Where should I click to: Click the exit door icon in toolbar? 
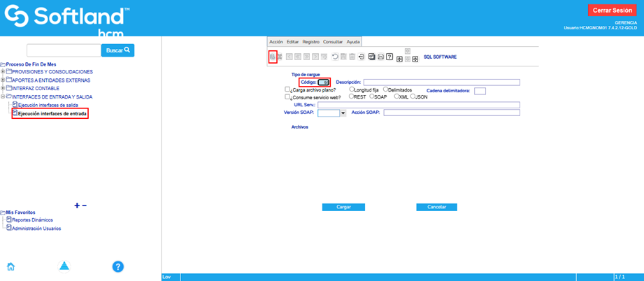361,57
